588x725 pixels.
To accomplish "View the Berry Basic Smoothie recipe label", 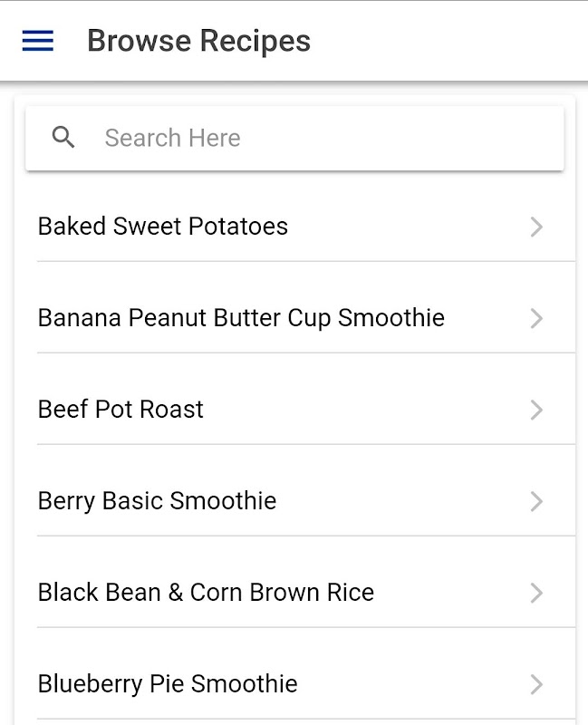I will pos(157,501).
